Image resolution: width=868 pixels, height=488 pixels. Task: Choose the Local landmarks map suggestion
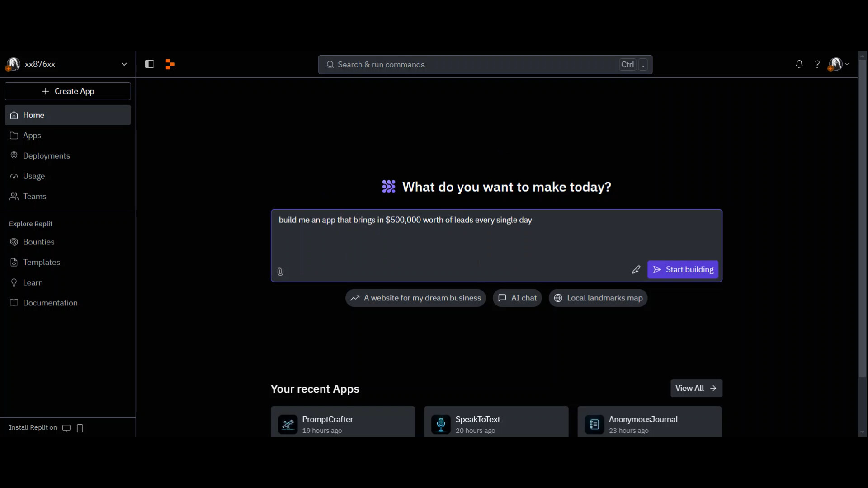click(x=598, y=298)
